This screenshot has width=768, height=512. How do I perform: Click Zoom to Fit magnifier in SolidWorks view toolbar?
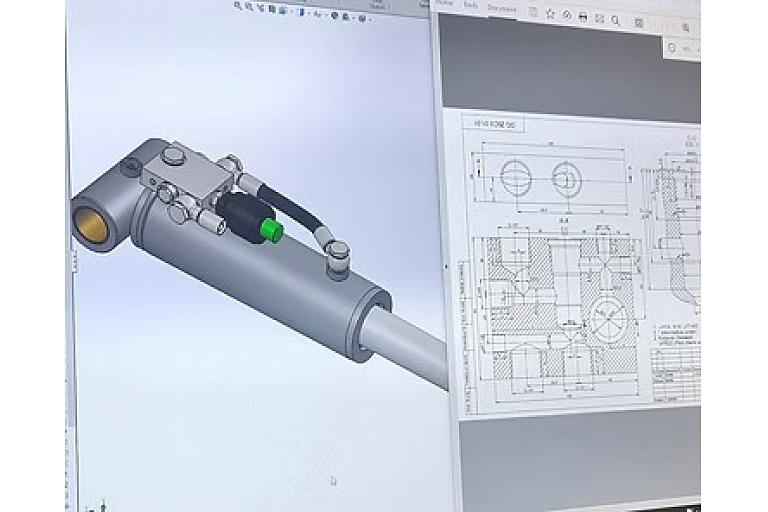click(x=238, y=6)
